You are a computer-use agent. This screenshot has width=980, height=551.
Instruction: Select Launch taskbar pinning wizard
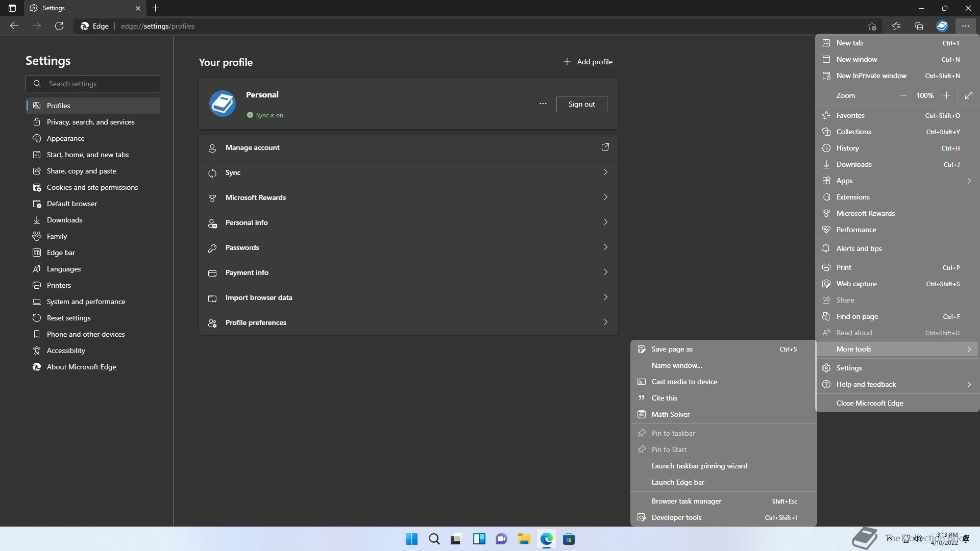[x=724, y=466]
